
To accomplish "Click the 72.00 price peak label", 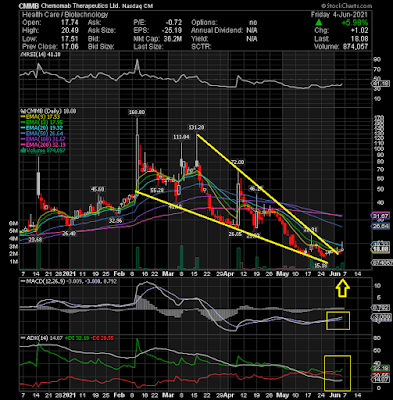I will [238, 162].
